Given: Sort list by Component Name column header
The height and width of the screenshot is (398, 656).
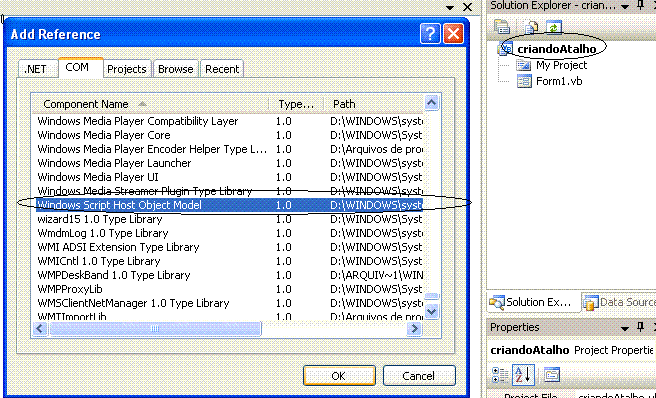Looking at the screenshot, I should pos(151,104).
